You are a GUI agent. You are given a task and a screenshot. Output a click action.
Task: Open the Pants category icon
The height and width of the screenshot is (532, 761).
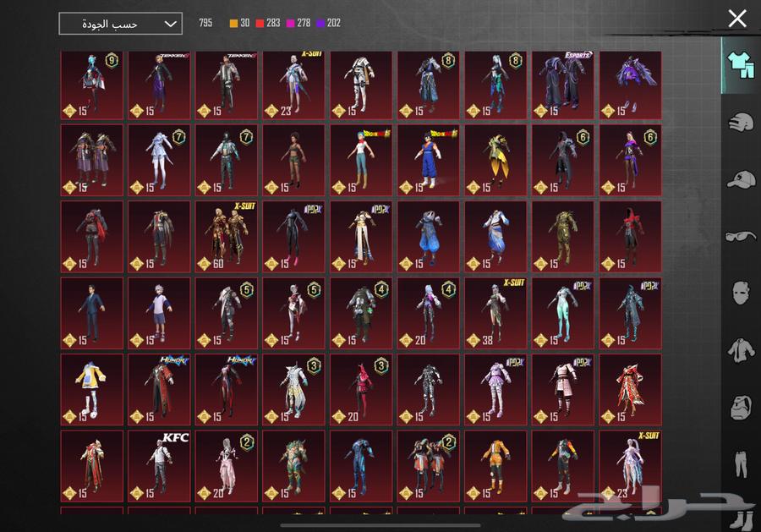click(741, 464)
